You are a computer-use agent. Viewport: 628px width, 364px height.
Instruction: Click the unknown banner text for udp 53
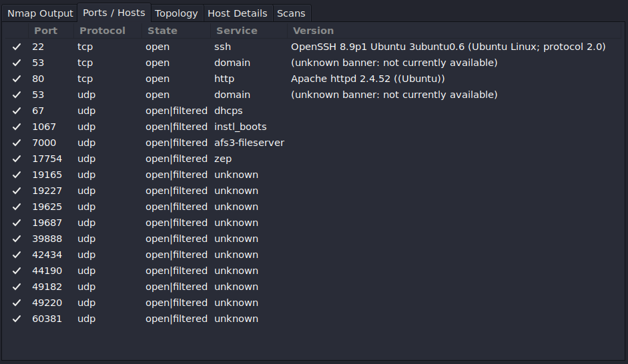394,95
